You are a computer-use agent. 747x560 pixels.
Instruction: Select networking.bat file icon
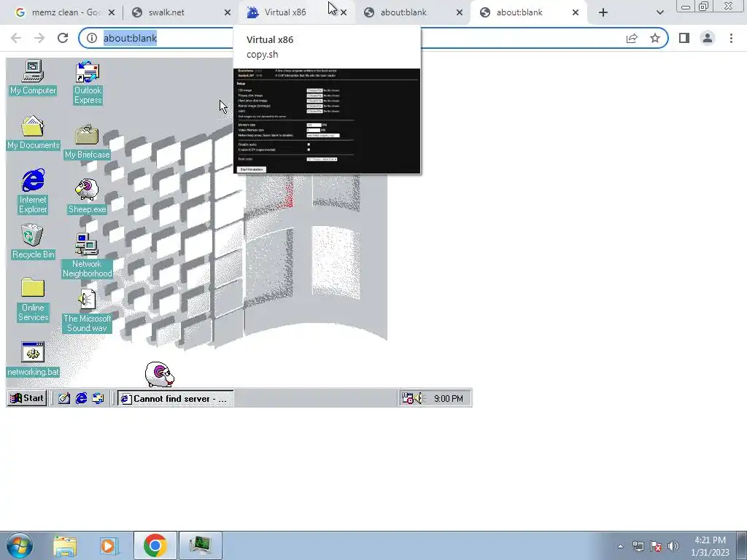point(33,359)
